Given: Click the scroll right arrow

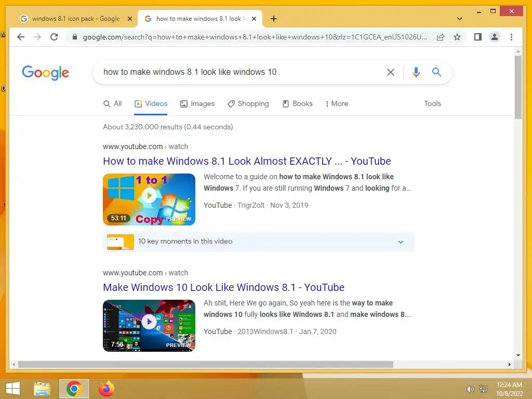Looking at the screenshot, I should [509, 364].
